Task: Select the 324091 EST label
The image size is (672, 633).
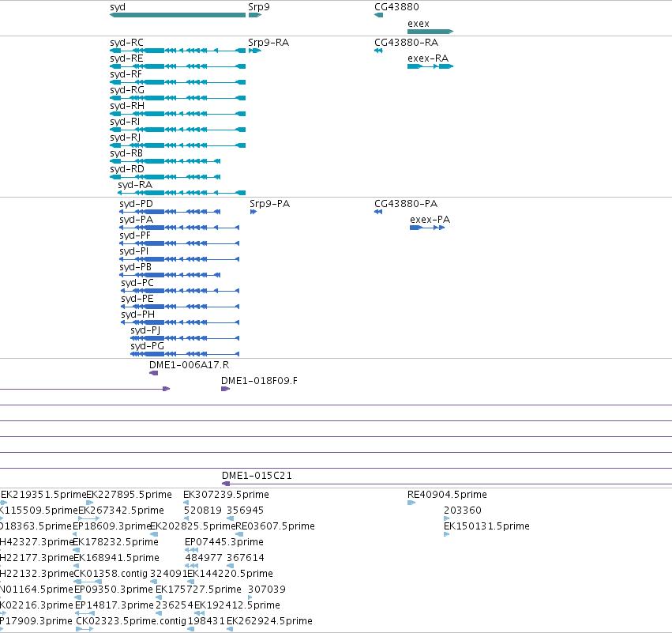Action: [x=169, y=574]
